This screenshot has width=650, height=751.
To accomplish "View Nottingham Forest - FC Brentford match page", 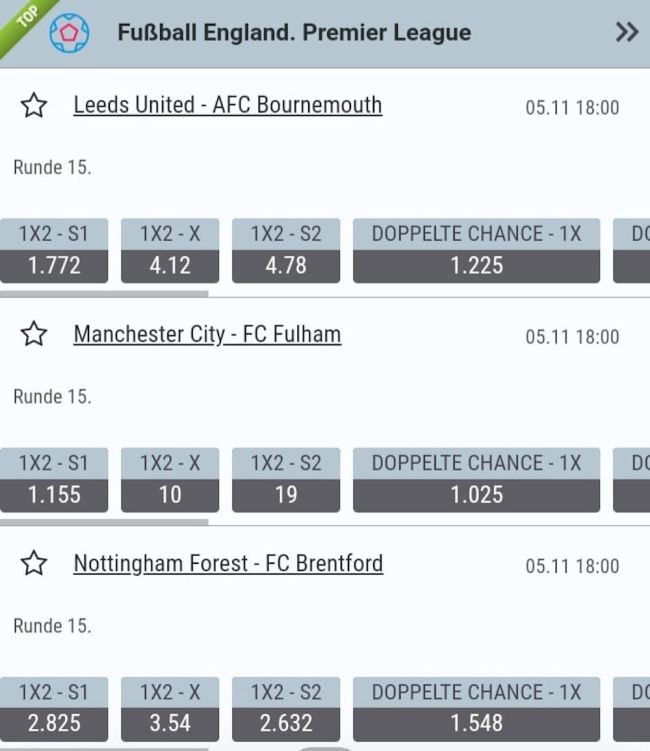I will coord(228,563).
